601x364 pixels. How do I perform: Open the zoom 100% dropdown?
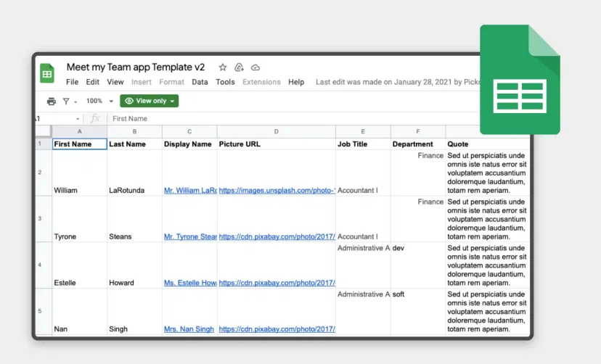pos(99,102)
